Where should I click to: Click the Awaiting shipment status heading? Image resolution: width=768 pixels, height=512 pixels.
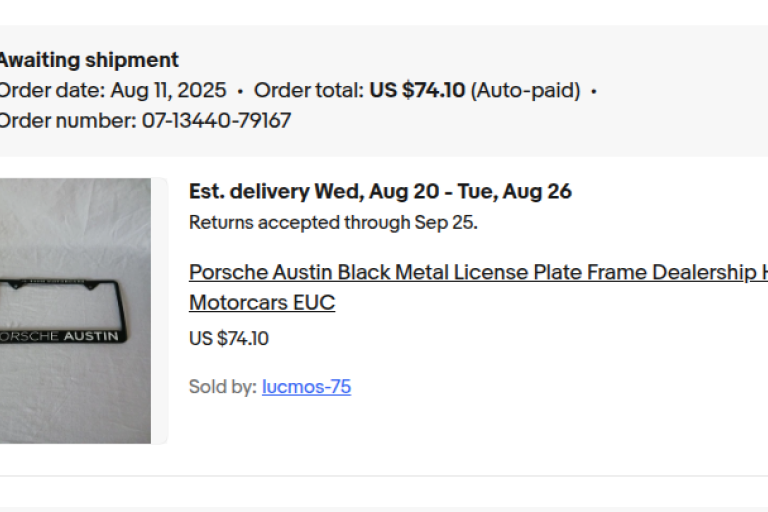pyautogui.click(x=89, y=60)
